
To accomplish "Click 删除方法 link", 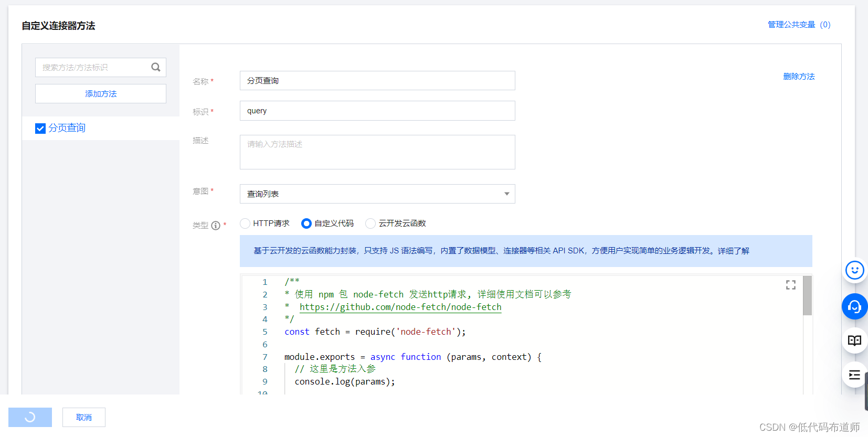I will click(799, 77).
